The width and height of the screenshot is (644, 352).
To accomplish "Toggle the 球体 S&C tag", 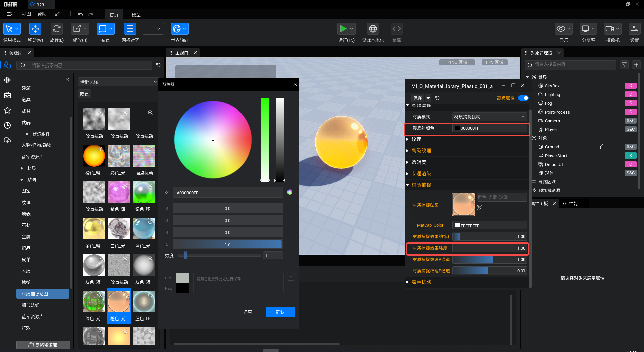I will coord(631,173).
